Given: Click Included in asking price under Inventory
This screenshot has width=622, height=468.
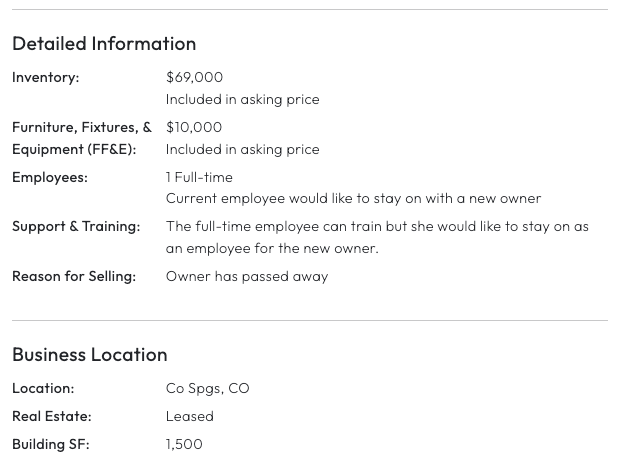Looking at the screenshot, I should click(x=242, y=100).
